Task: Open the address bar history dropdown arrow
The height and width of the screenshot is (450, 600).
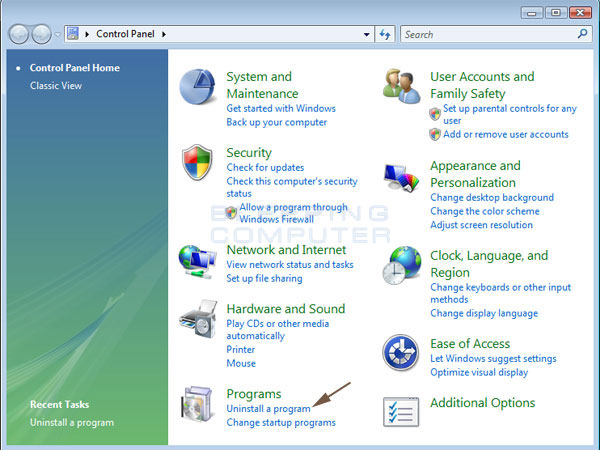Action: click(x=366, y=34)
